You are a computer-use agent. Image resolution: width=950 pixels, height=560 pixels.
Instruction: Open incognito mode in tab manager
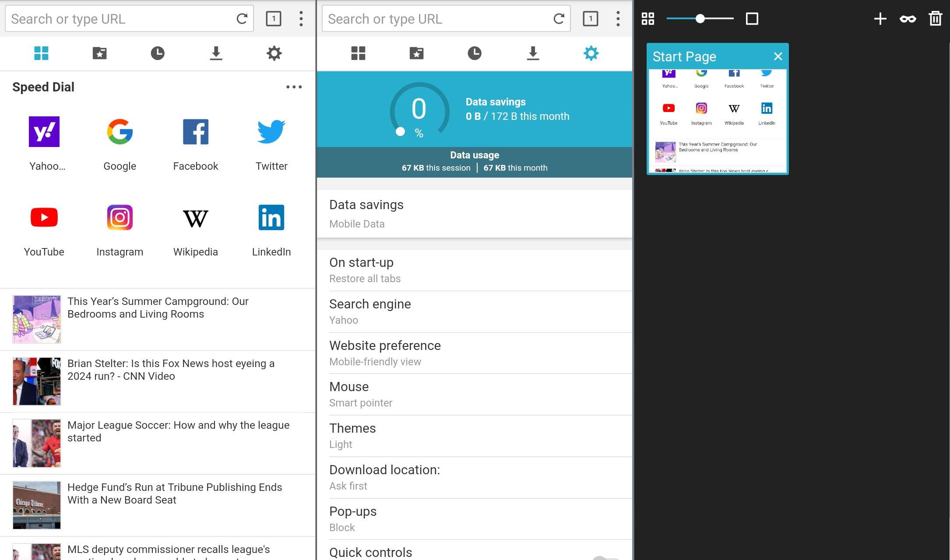tap(908, 18)
